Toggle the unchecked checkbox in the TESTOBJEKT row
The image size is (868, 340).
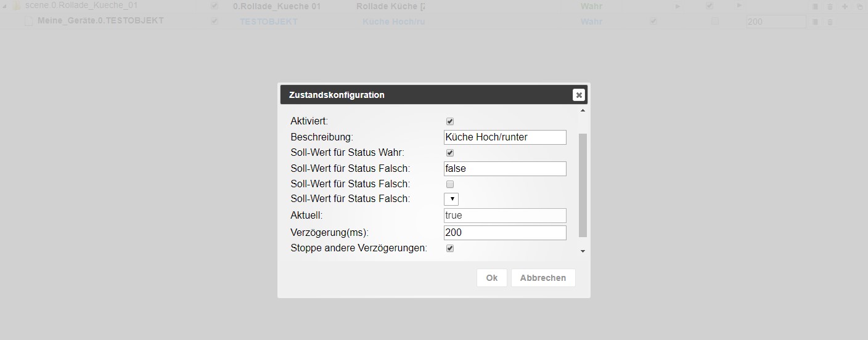715,21
